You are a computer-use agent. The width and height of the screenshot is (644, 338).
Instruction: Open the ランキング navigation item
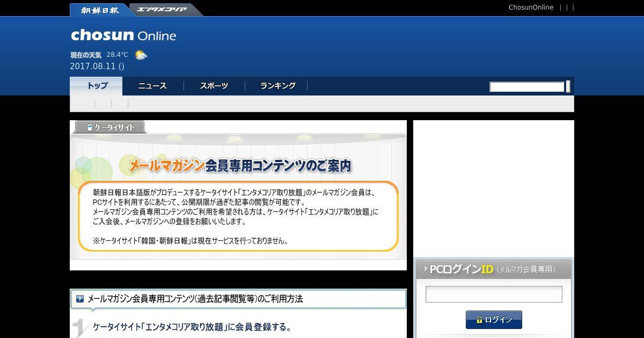pyautogui.click(x=277, y=86)
